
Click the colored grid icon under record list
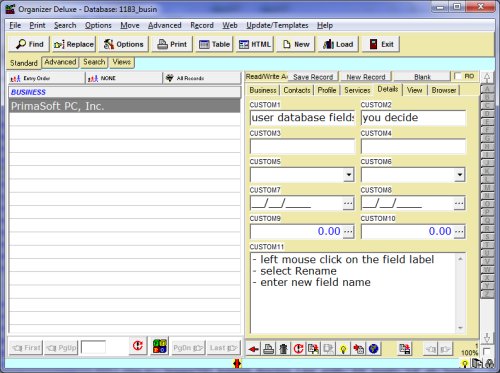pyautogui.click(x=159, y=346)
